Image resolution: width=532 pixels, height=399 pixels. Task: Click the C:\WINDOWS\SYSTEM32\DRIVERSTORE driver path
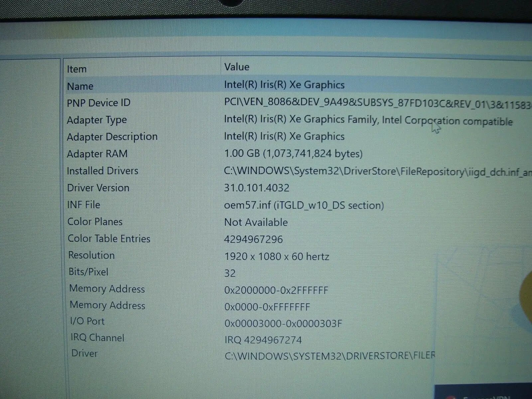click(x=330, y=356)
